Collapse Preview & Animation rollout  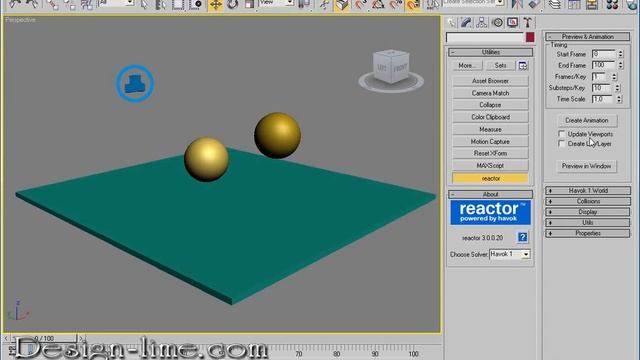click(587, 37)
